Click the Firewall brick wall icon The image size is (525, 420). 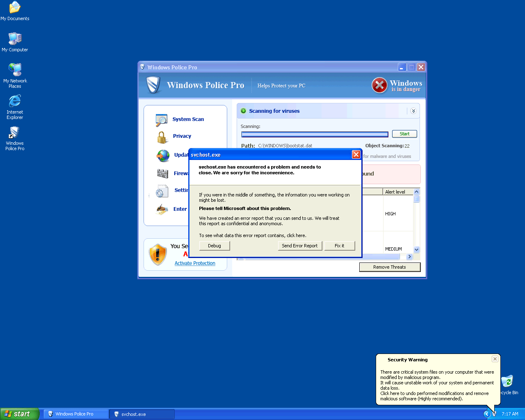162,173
